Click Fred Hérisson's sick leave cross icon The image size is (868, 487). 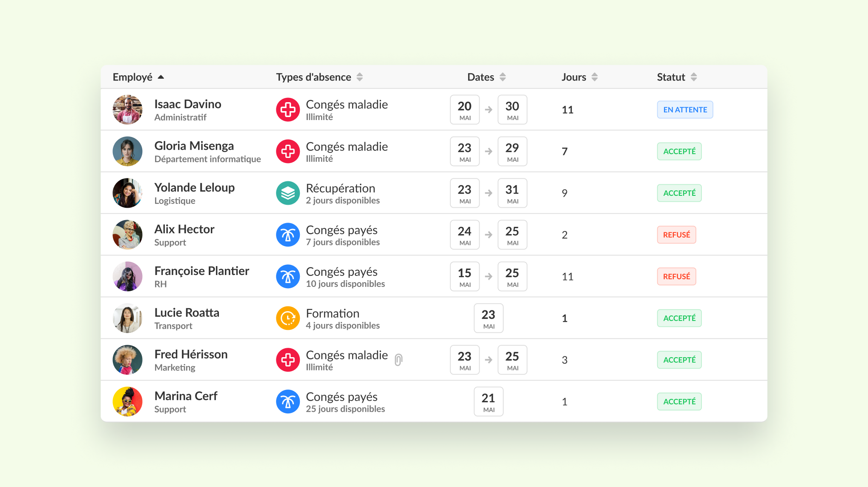[288, 360]
